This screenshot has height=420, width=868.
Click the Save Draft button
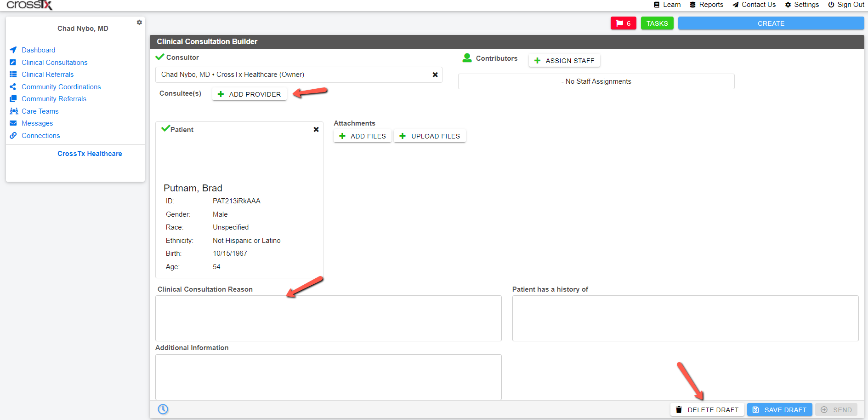coord(780,409)
